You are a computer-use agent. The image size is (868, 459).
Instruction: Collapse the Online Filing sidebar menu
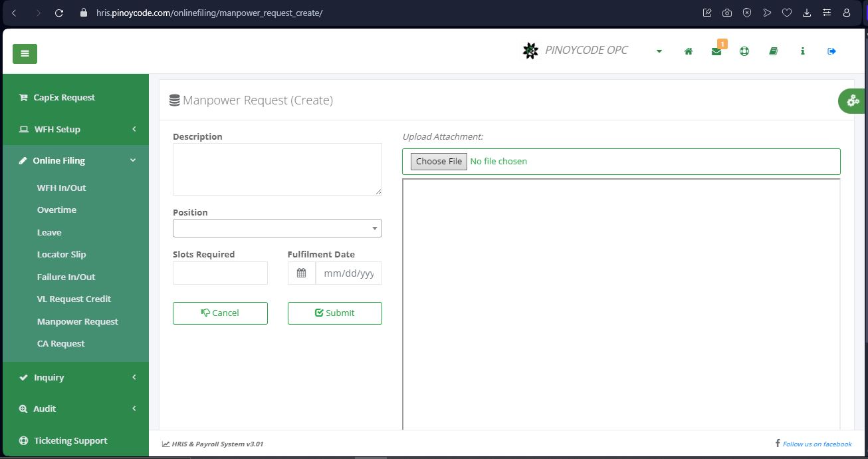[x=76, y=160]
